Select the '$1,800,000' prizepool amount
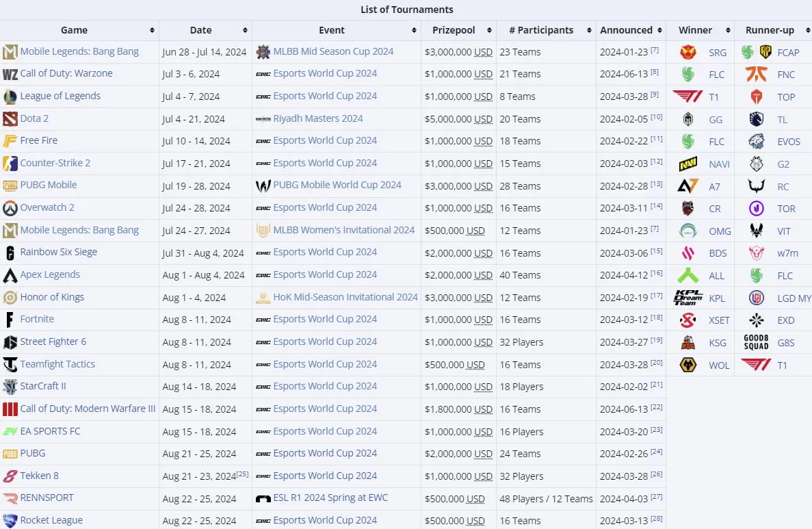The height and width of the screenshot is (529, 812). [448, 409]
